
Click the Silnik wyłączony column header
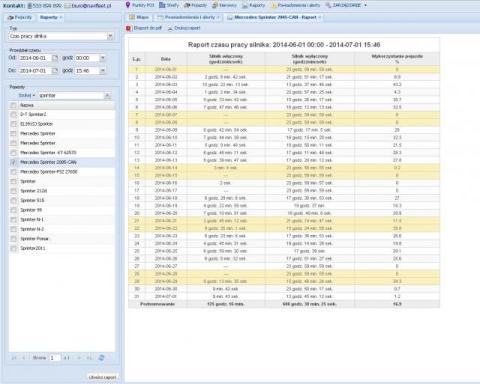point(310,59)
